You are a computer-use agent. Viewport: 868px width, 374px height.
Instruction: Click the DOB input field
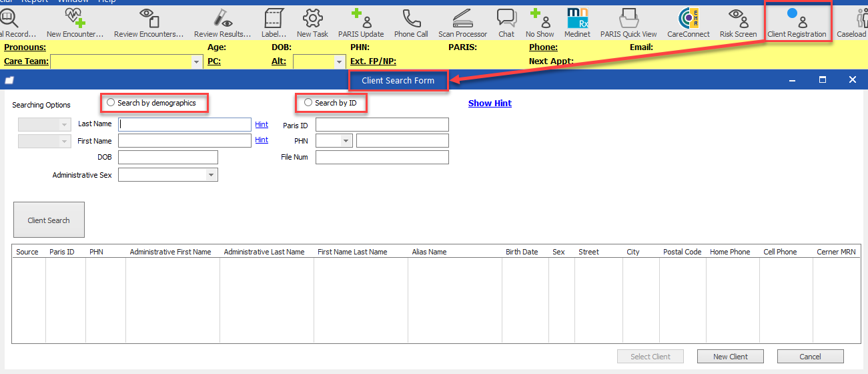point(168,158)
